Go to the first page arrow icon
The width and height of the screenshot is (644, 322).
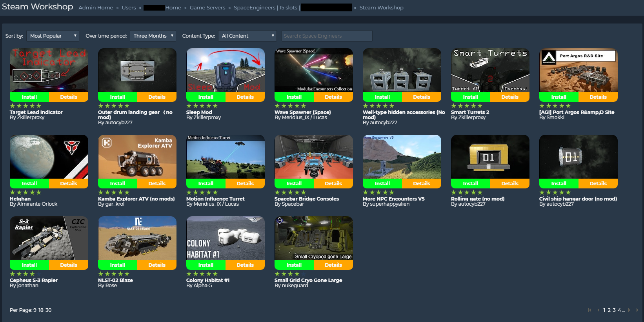(589, 310)
